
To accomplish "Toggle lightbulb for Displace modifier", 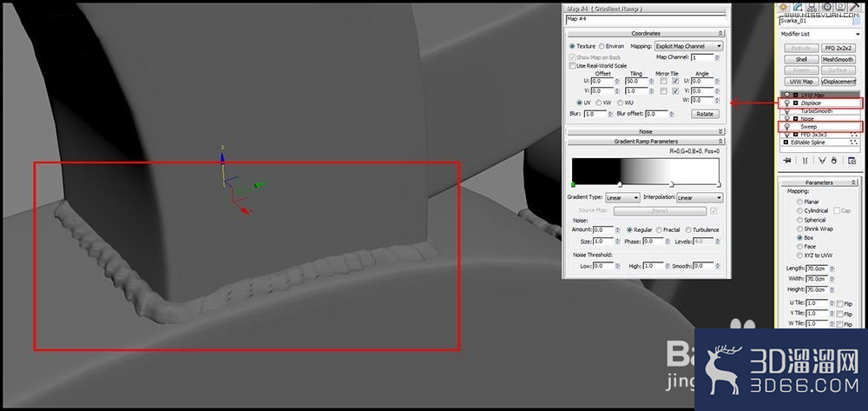I will pyautogui.click(x=787, y=103).
